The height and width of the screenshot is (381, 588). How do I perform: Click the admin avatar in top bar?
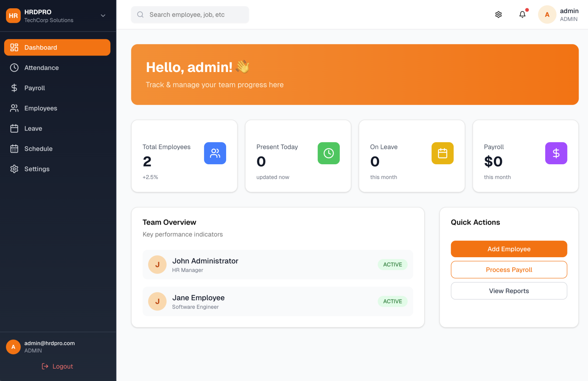547,15
